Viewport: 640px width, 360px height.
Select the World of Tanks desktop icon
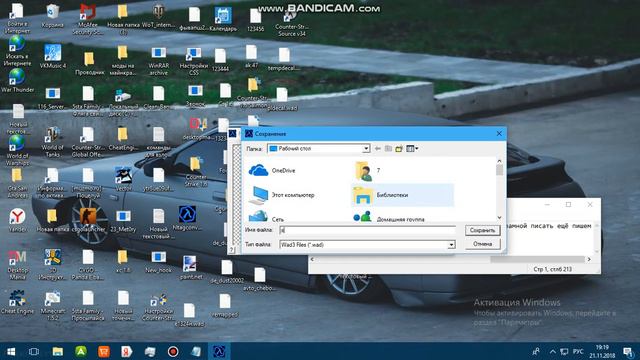[53, 142]
